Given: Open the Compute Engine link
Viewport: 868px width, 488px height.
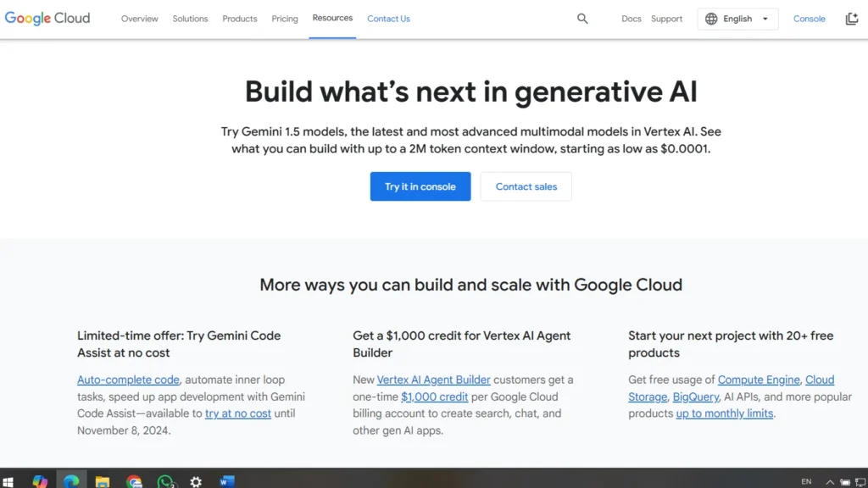Looking at the screenshot, I should point(759,380).
